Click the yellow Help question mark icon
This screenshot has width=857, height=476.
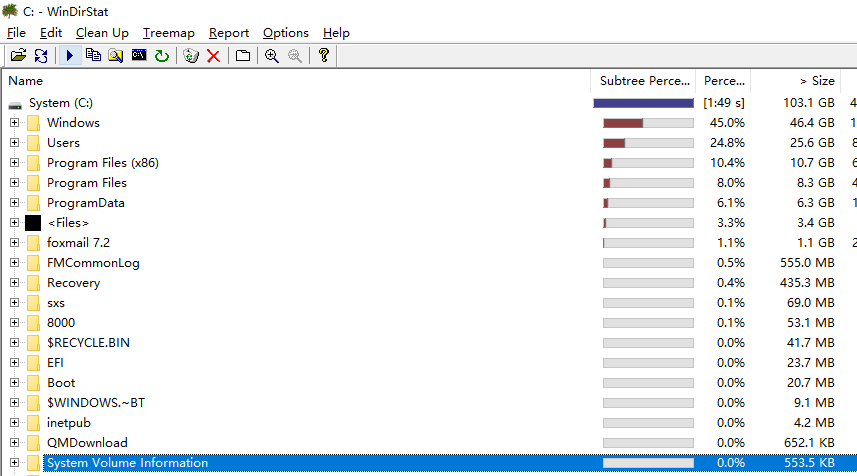pos(324,55)
